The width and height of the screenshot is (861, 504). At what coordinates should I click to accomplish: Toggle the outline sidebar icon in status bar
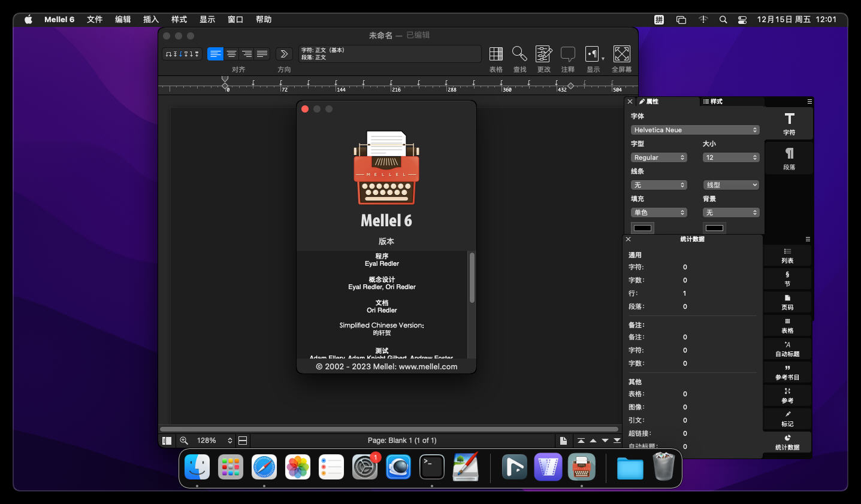click(167, 441)
